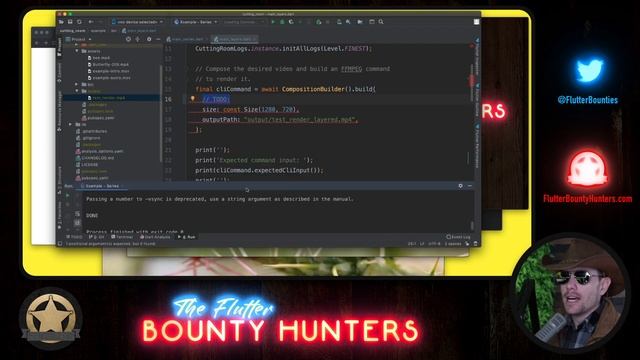Click the sync/reload icon in main toolbar
Viewport: 640px width, 360px height.
(x=79, y=22)
